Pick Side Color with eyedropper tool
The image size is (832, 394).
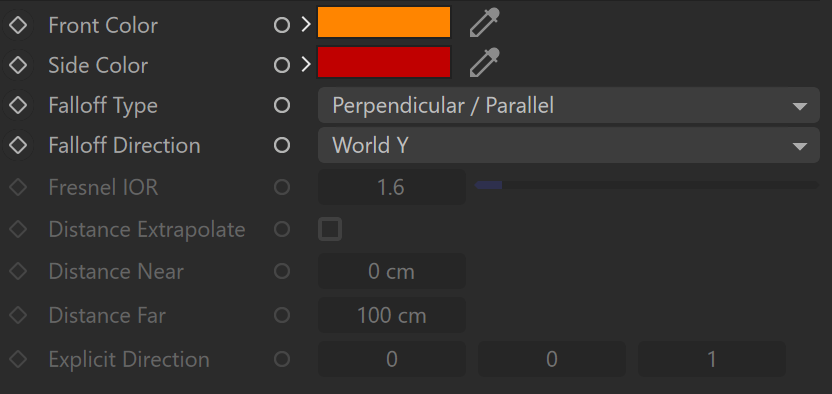(484, 63)
